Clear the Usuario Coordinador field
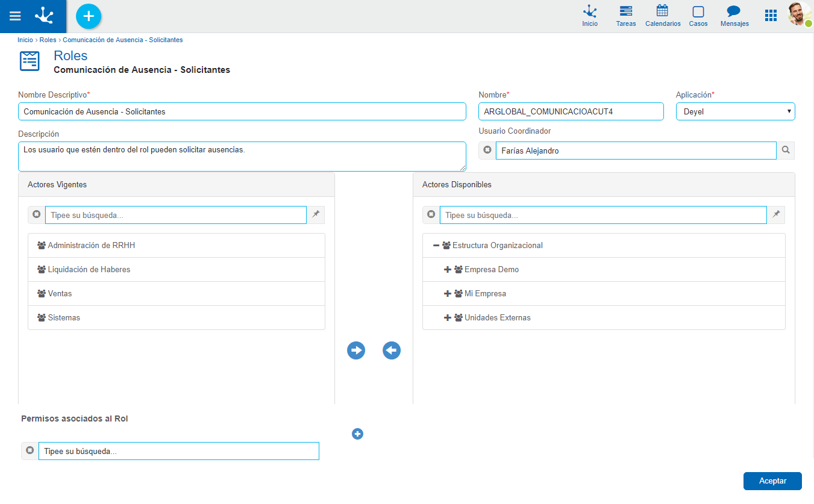 click(x=487, y=150)
